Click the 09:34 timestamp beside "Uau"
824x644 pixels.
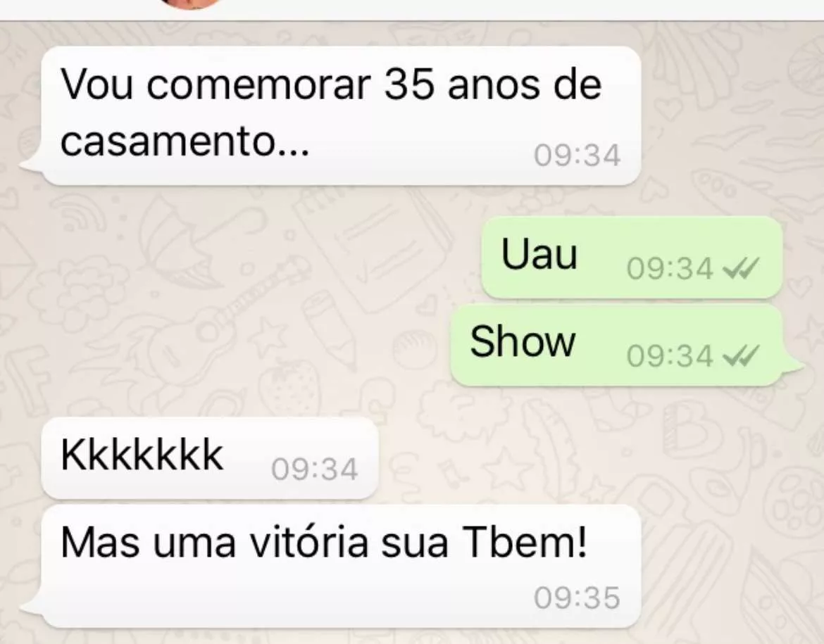point(670,268)
